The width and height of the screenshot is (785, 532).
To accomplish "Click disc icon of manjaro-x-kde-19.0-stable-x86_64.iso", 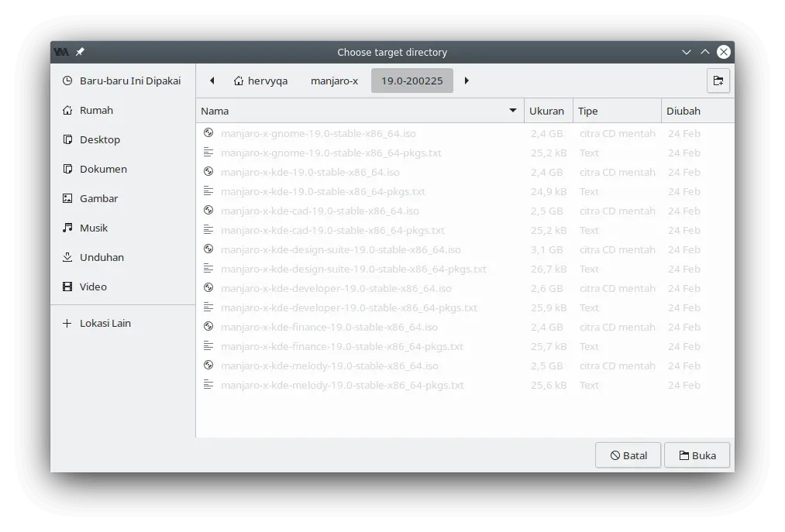I will click(x=208, y=172).
